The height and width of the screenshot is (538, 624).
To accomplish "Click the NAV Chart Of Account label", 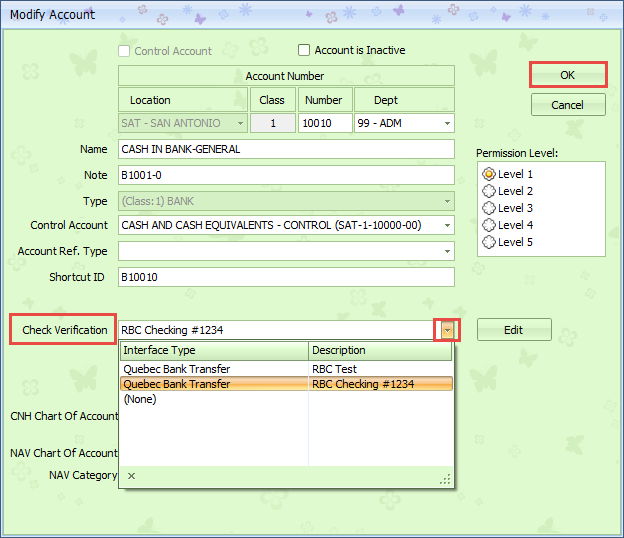I will 64,453.
